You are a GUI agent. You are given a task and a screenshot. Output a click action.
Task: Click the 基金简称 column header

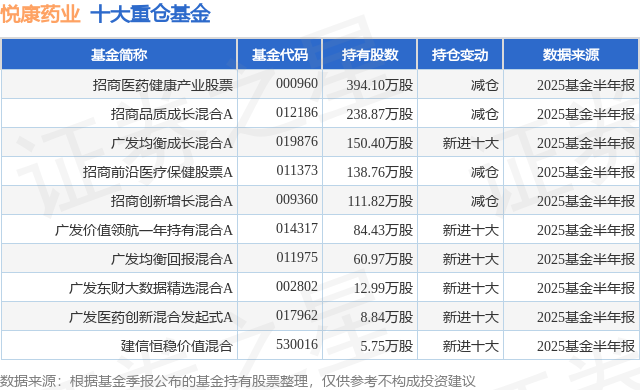[119, 55]
